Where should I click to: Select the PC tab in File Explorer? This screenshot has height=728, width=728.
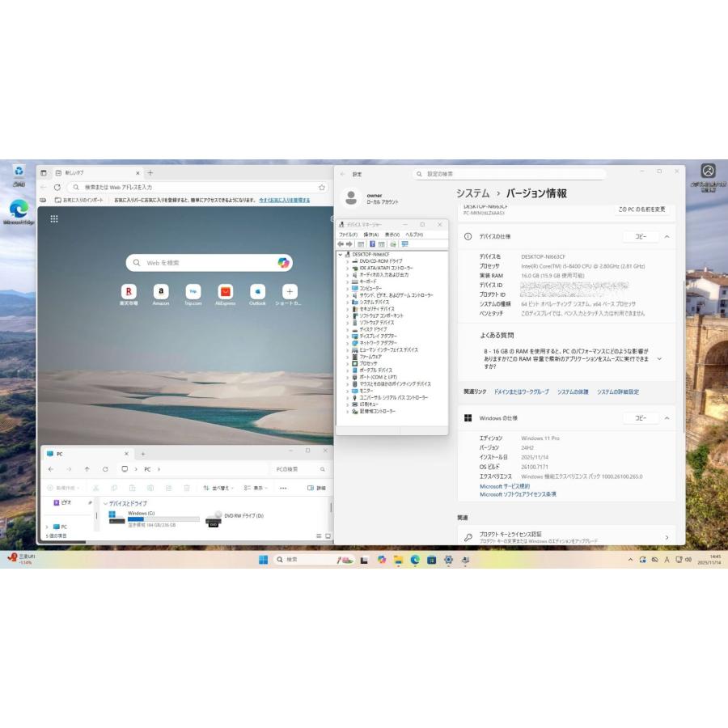click(87, 454)
